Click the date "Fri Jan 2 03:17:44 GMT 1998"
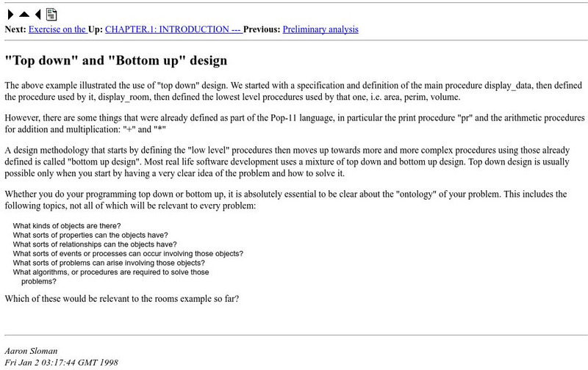 [62, 363]
